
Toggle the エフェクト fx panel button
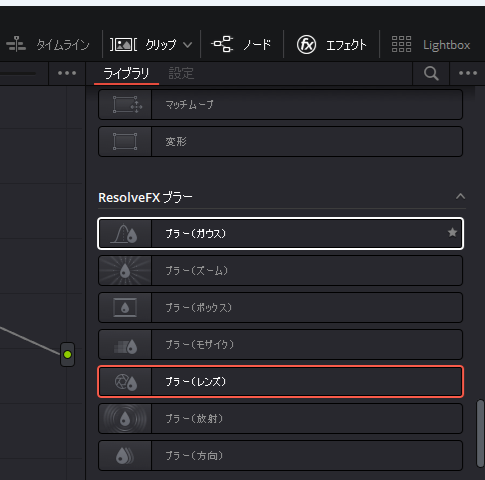[x=332, y=44]
